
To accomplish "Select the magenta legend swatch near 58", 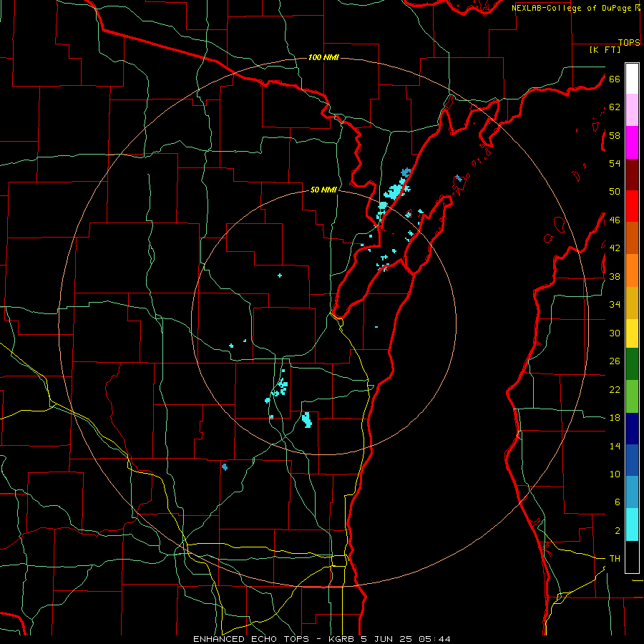I will [632, 142].
